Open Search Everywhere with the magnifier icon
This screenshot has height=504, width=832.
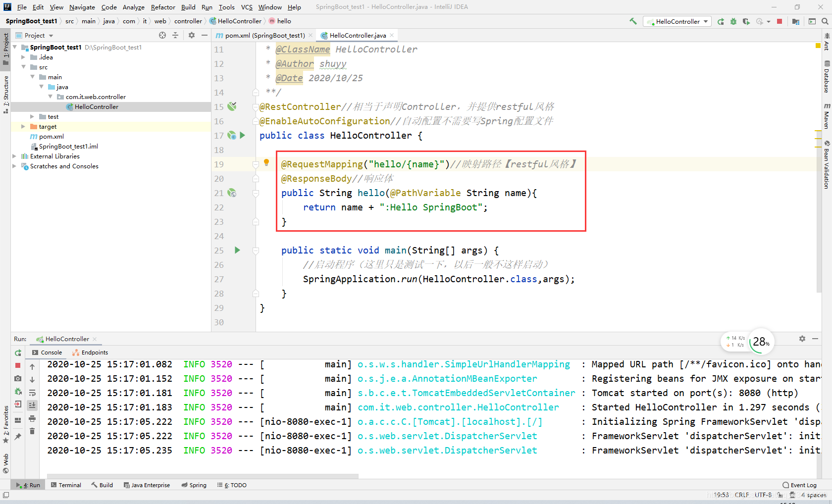tap(825, 21)
